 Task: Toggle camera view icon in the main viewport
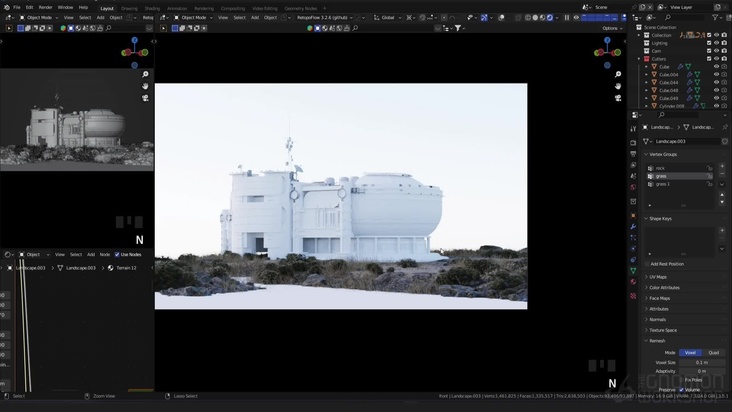pyautogui.click(x=618, y=98)
